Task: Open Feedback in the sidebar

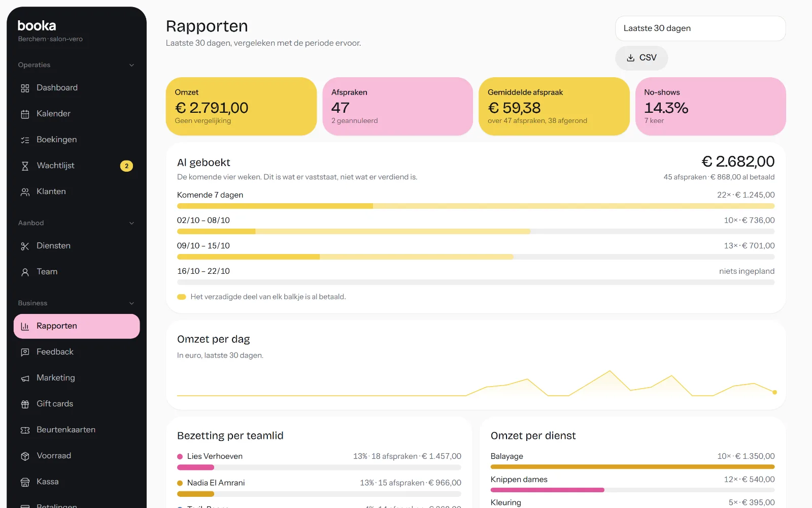Action: click(77, 352)
